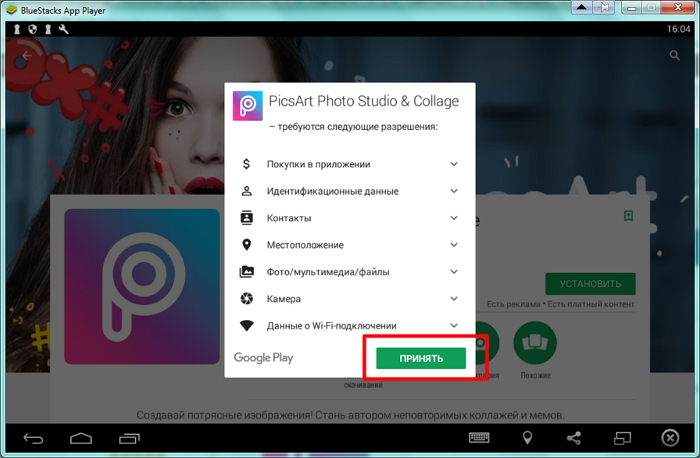The width and height of the screenshot is (700, 458).
Task: Add to wishlist with the bookmark icon
Action: pyautogui.click(x=628, y=216)
